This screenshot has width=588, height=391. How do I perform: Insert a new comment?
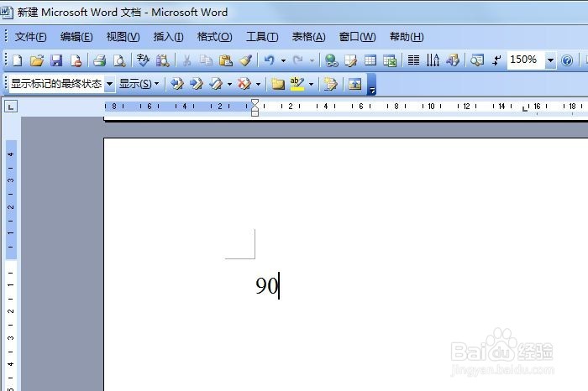(x=277, y=84)
